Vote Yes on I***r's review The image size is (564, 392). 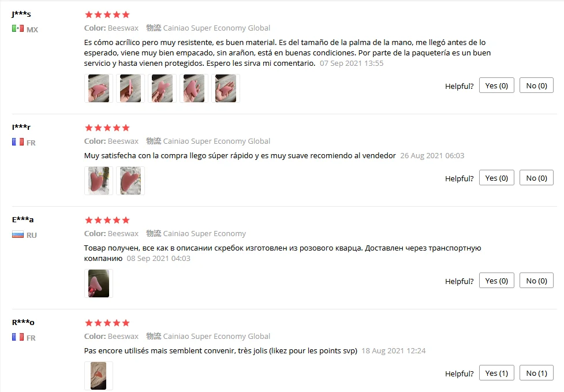[496, 178]
